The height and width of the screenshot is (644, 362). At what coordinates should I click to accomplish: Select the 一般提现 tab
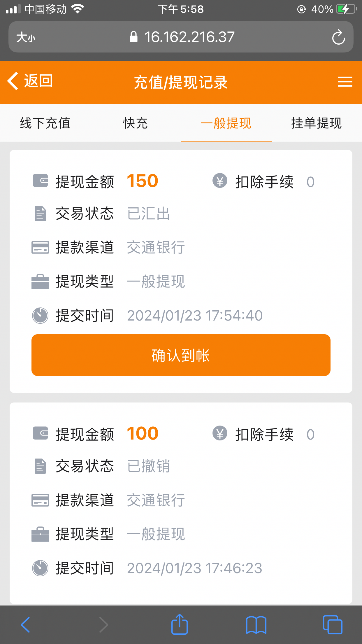(226, 123)
